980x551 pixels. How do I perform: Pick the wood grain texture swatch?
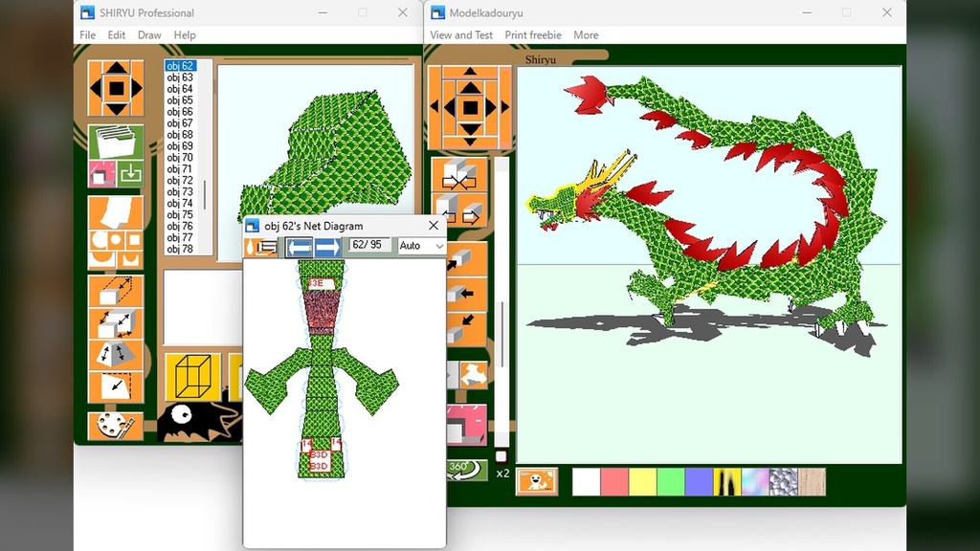pyautogui.click(x=812, y=482)
